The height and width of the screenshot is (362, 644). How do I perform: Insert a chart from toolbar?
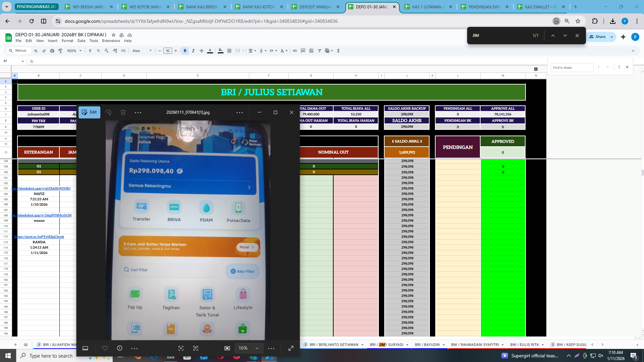click(x=311, y=51)
